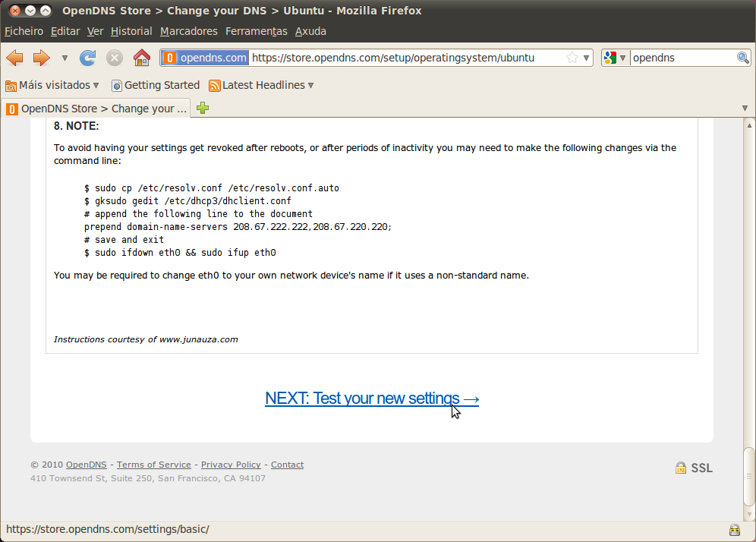The image size is (756, 542).
Task: Open the Getting Started bookmark
Action: 156,85
